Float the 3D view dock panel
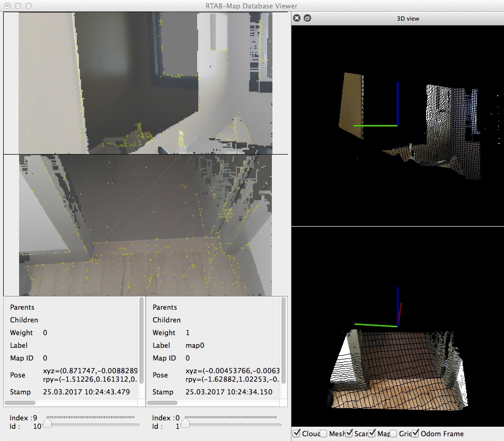Screen dimensions: 504x441 pos(307,18)
